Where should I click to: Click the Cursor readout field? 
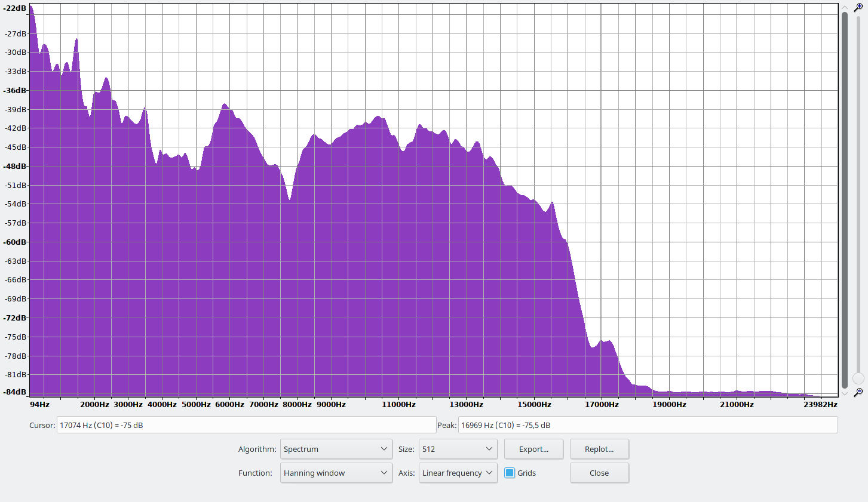[x=246, y=425]
